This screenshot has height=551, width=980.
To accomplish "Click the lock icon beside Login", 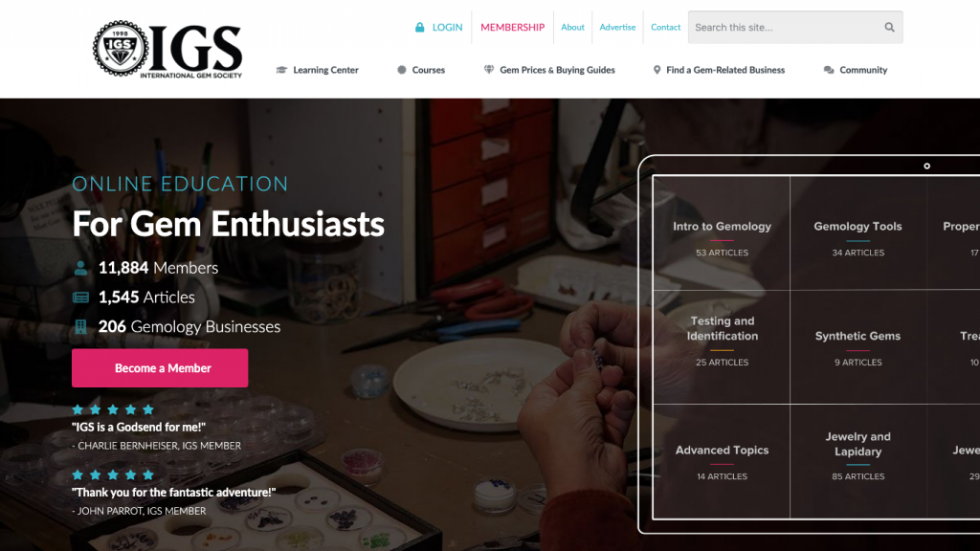I will click(x=420, y=28).
